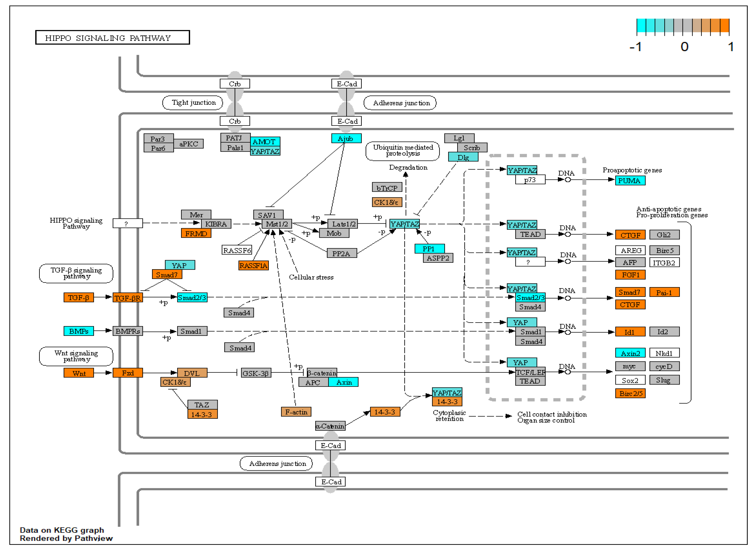Click the HIPPO SIGNALING PATHWAY title box
Viewport: 756px width, 551px height.
[x=112, y=38]
